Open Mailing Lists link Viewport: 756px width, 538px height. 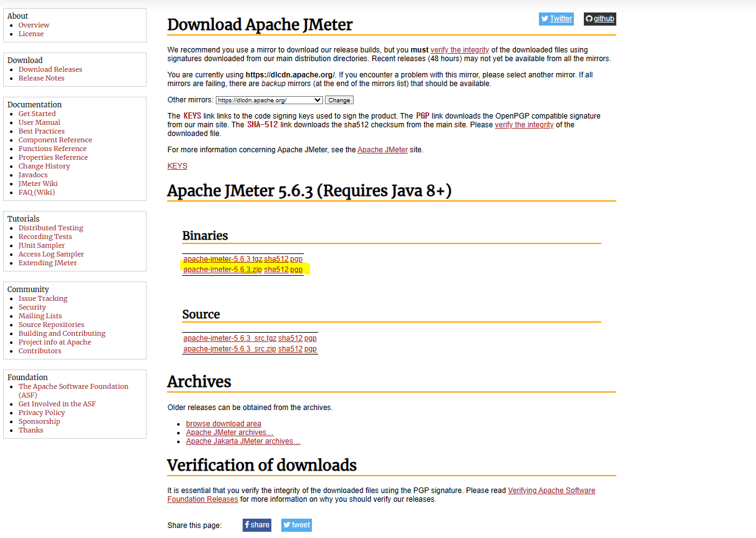tap(41, 316)
